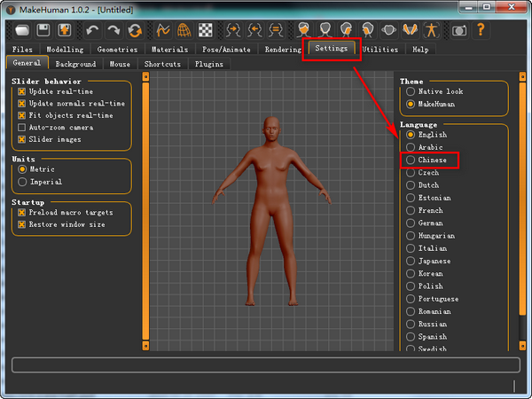The height and width of the screenshot is (399, 532).
Task: Click the Load file folder icon
Action: (x=21, y=29)
